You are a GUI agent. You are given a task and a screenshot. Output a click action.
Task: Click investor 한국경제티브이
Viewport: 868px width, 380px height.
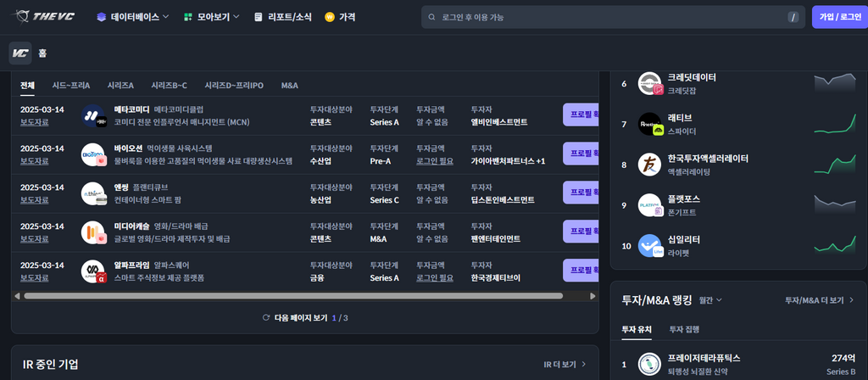495,277
